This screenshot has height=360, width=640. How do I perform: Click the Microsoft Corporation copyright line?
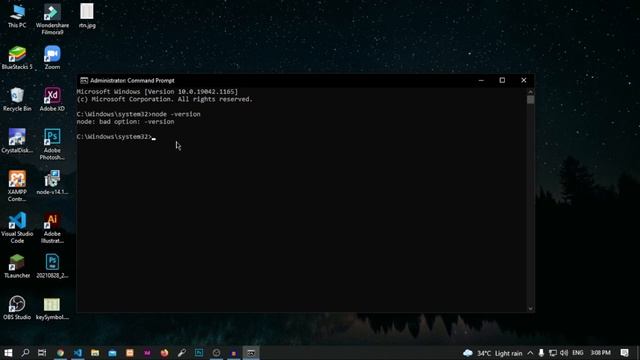coord(164,99)
